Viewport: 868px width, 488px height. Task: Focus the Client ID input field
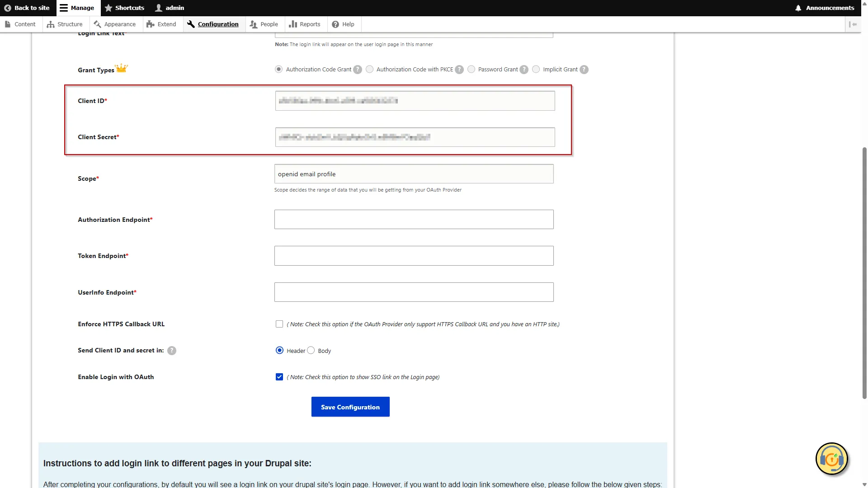[x=415, y=101]
